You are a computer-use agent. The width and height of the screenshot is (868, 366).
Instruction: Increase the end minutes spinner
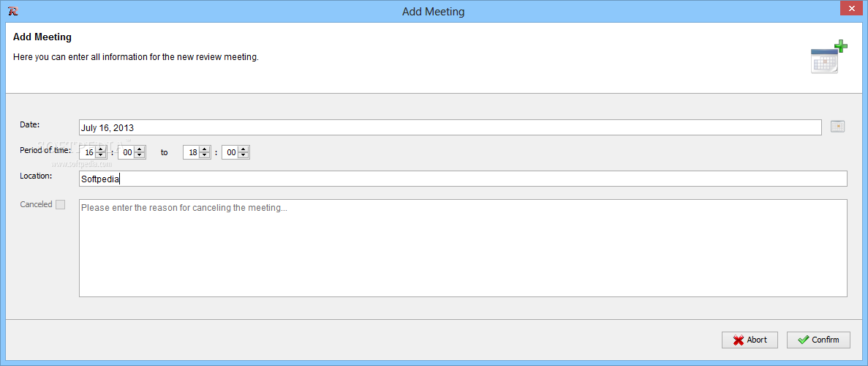tap(243, 149)
